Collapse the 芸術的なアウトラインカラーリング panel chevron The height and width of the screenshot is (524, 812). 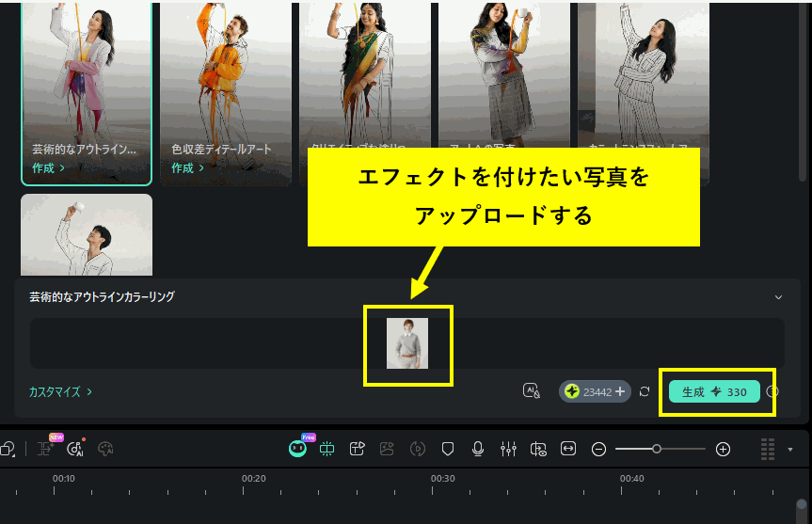778,297
